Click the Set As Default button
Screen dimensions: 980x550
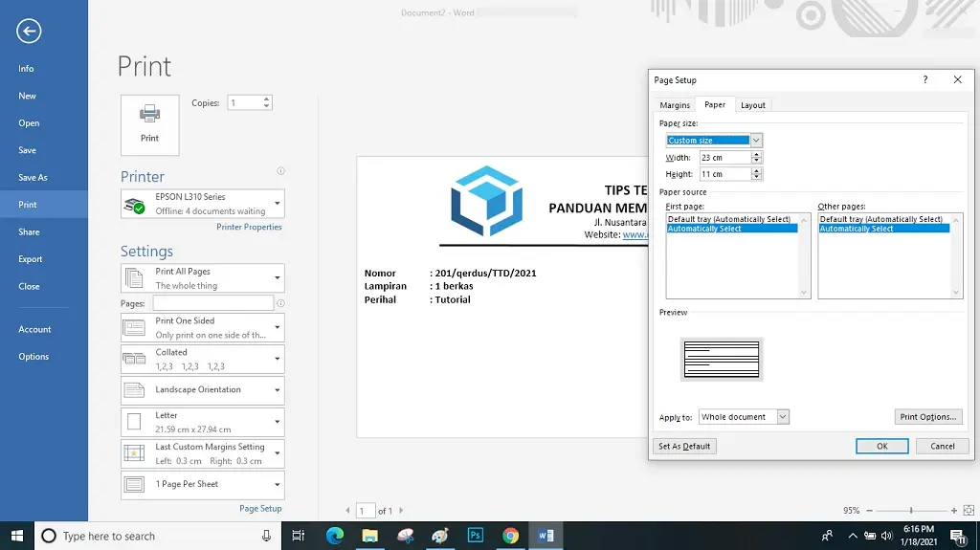click(684, 447)
